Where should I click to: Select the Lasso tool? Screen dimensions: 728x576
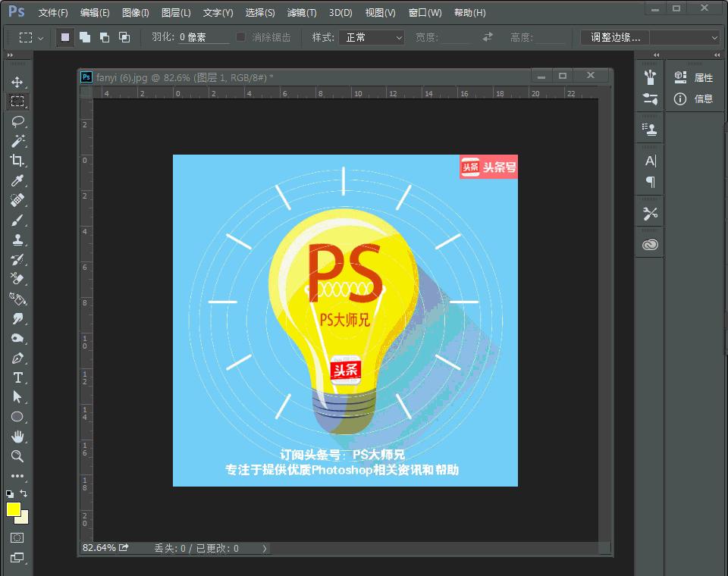point(17,121)
